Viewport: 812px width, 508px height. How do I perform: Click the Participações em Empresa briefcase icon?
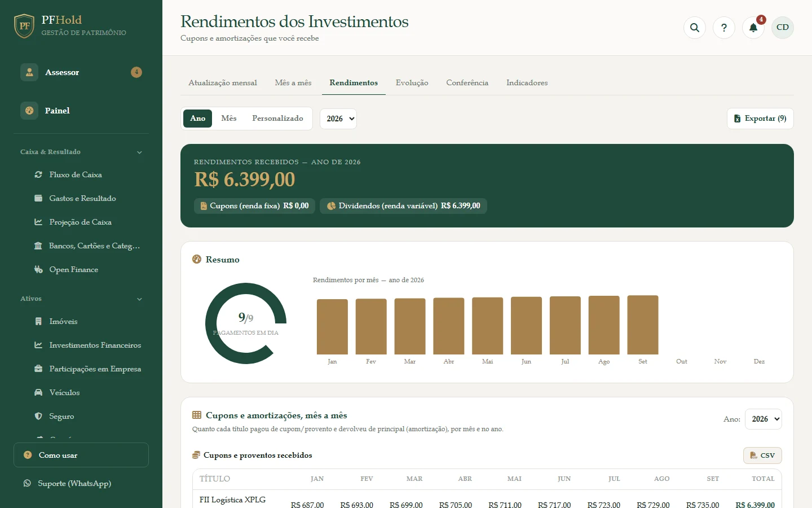38,369
